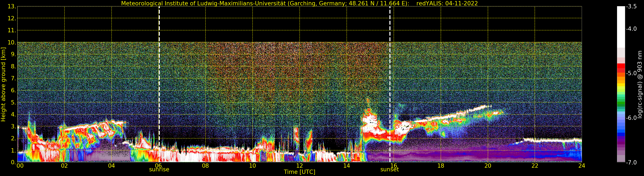Click the time axis tick '18'
Image resolution: width=644 pixels, height=176 pixels.
(441, 166)
